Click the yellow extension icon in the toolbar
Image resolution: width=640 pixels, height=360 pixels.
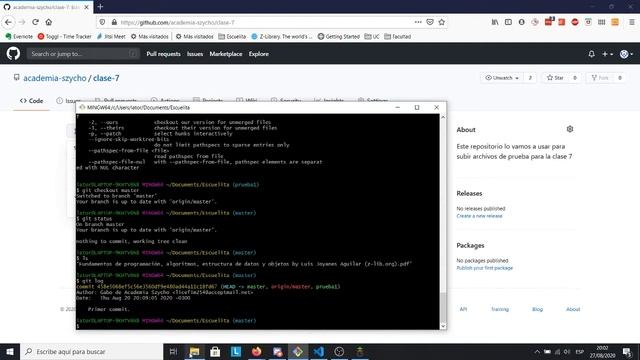point(615,22)
